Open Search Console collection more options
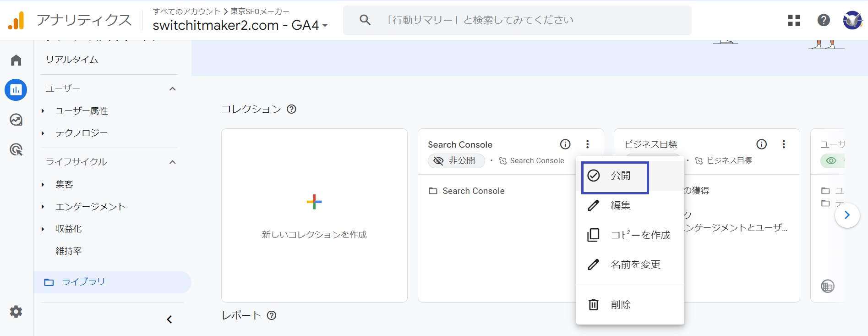868x336 pixels. [x=587, y=144]
